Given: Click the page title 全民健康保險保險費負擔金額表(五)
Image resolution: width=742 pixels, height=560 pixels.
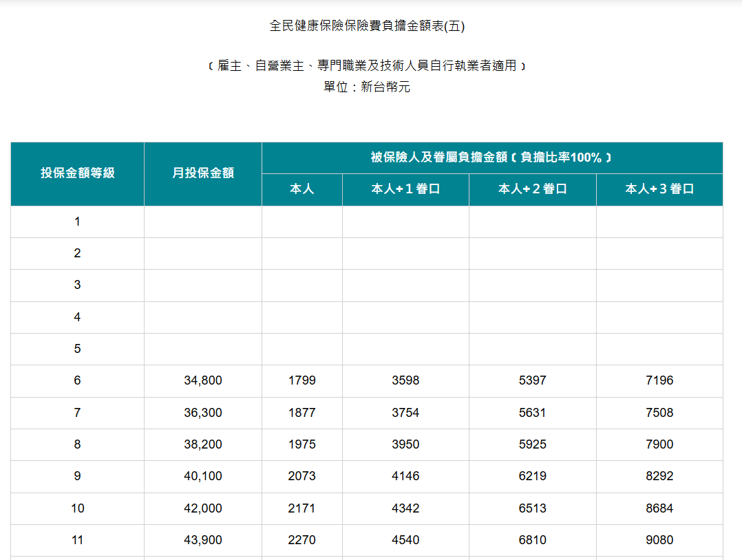Looking at the screenshot, I should point(367,26).
